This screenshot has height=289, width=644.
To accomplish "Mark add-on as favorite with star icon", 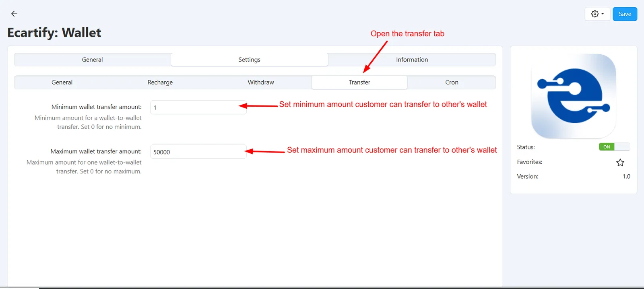I will pos(620,163).
